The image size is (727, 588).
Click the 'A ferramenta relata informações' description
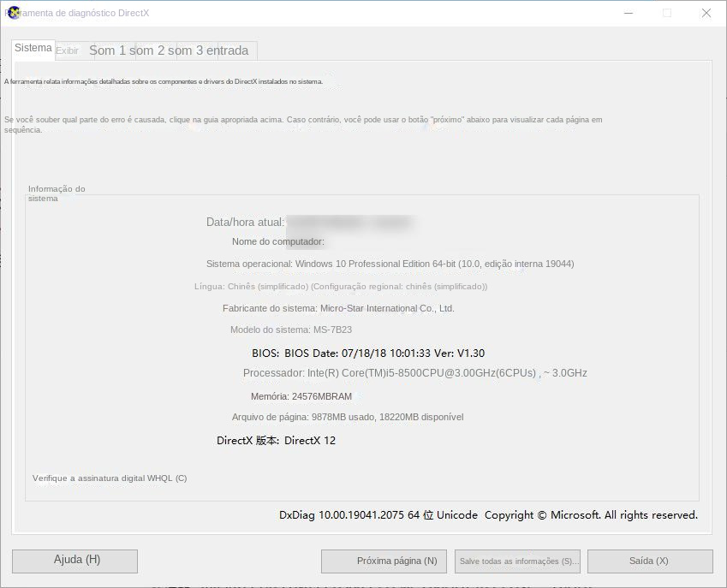(164, 81)
